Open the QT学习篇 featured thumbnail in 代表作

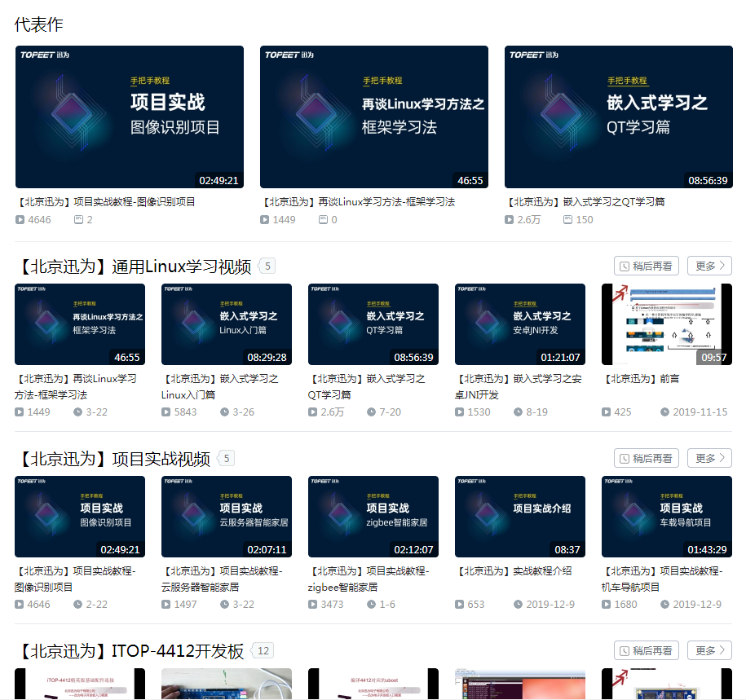(619, 117)
